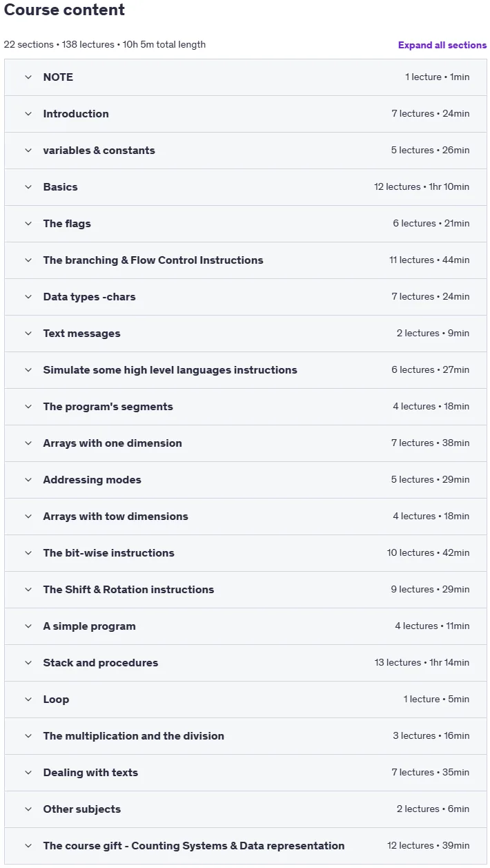Viewport: 490px width, 868px height.
Task: Click the chevron icon beside Basics
Action: (x=28, y=187)
